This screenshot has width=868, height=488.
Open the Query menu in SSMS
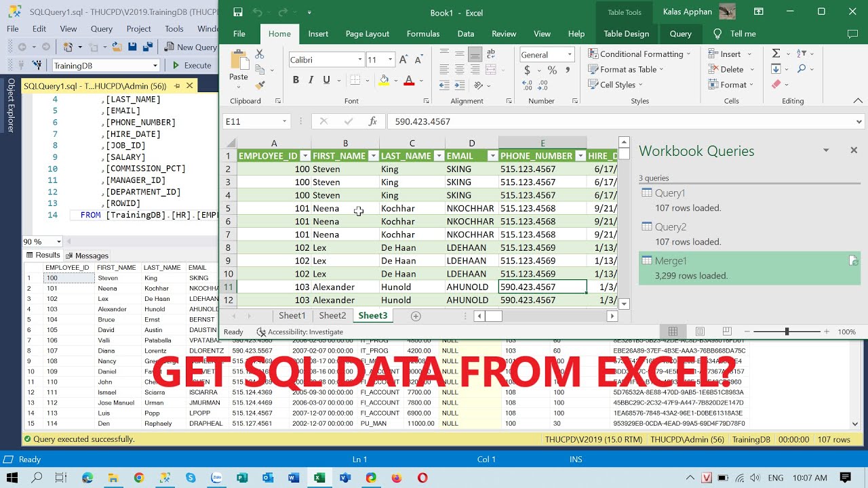102,28
